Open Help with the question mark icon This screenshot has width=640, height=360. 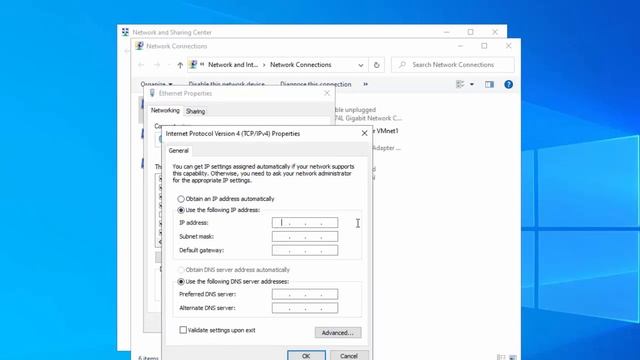click(x=509, y=84)
